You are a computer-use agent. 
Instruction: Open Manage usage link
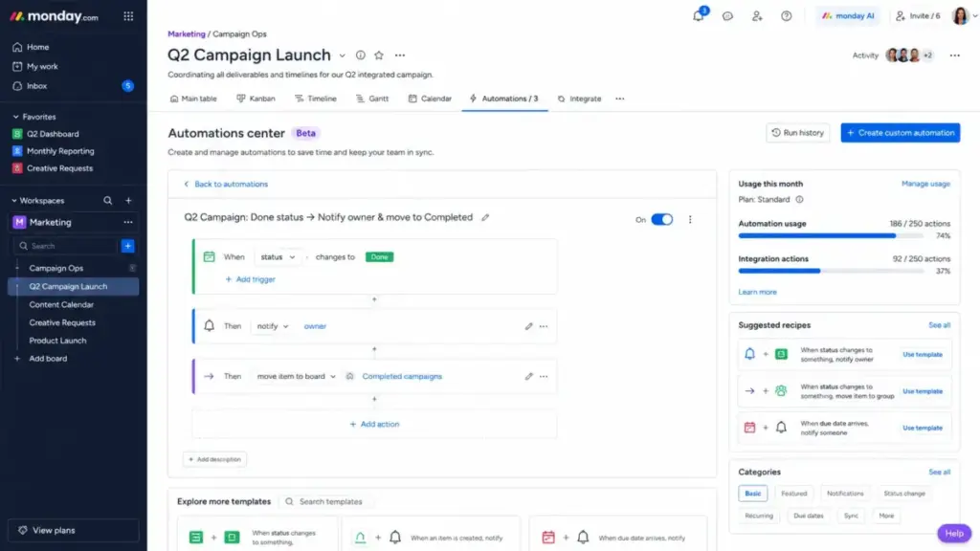(x=925, y=184)
